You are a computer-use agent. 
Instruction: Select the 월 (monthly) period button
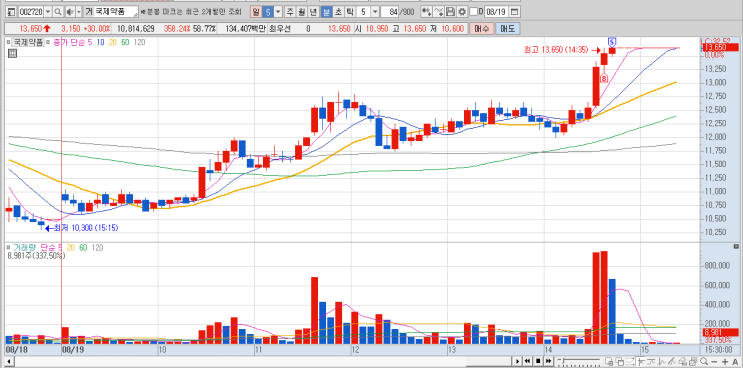point(301,12)
